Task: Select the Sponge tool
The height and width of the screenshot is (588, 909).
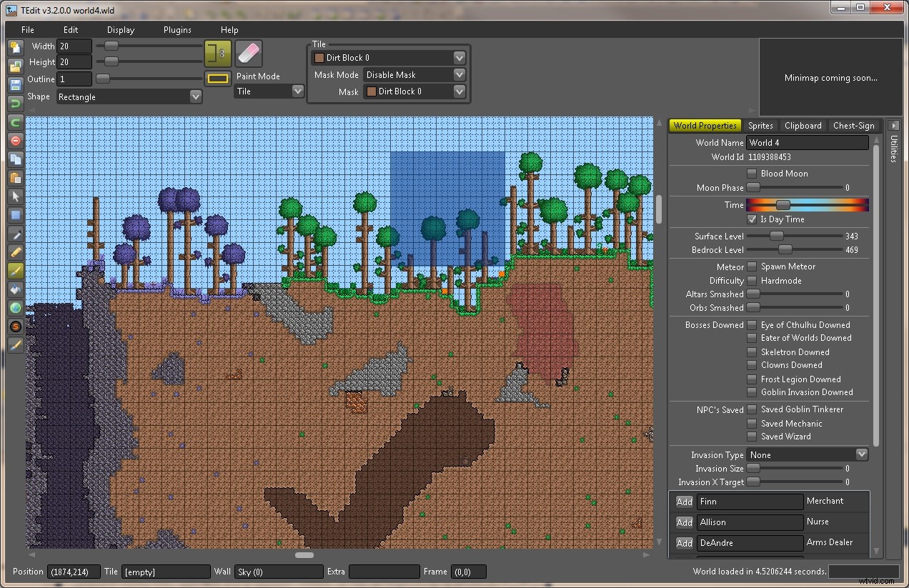Action: pos(15,327)
